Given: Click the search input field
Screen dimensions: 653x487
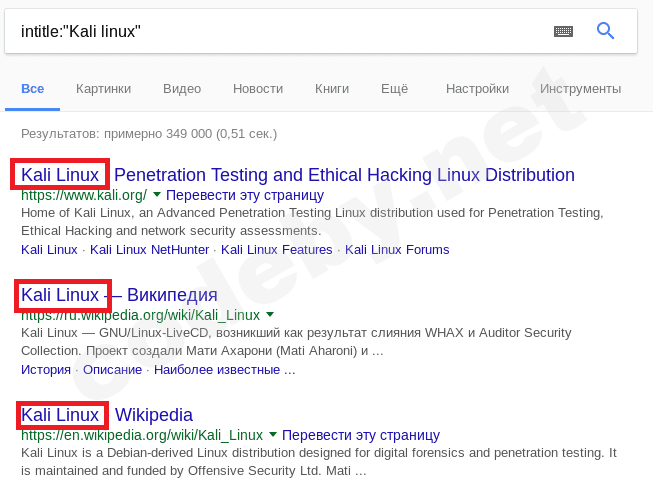Looking at the screenshot, I should tap(280, 31).
